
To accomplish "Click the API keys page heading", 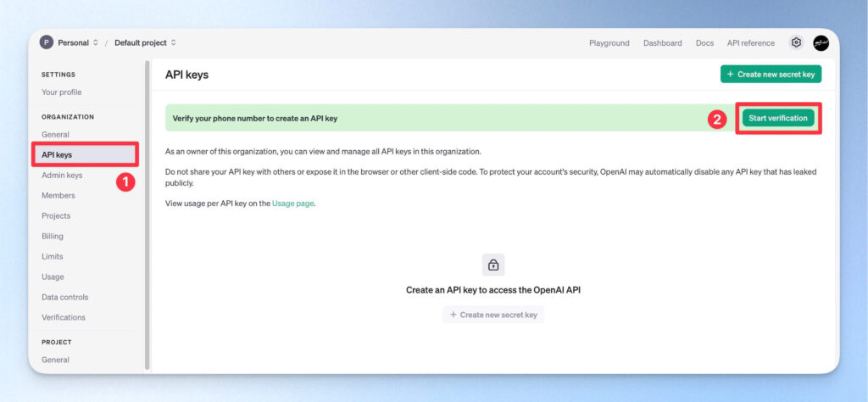I will click(x=186, y=74).
